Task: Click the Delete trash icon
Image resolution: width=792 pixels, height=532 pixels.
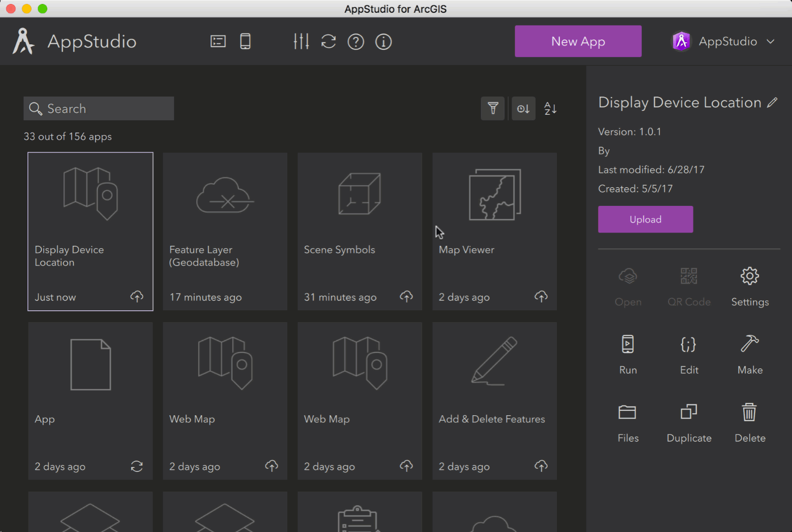Action: pyautogui.click(x=749, y=412)
